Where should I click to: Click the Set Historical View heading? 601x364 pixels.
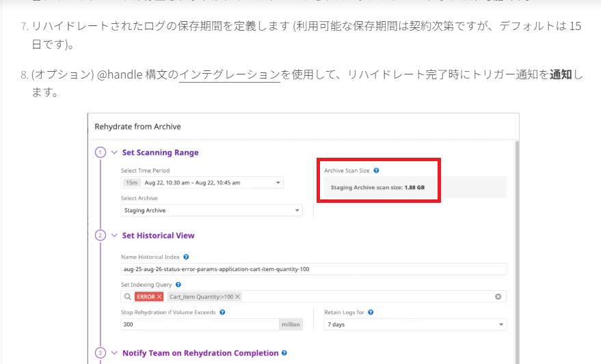pos(159,236)
